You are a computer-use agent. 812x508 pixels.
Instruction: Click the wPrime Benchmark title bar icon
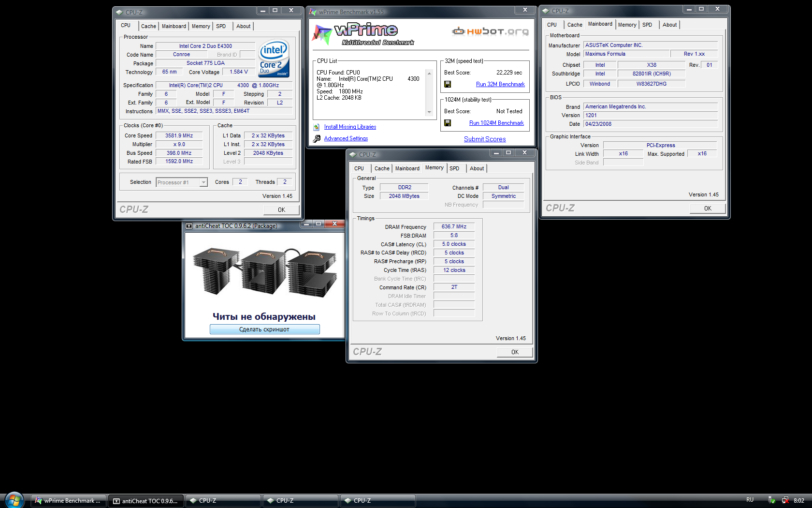(x=313, y=12)
